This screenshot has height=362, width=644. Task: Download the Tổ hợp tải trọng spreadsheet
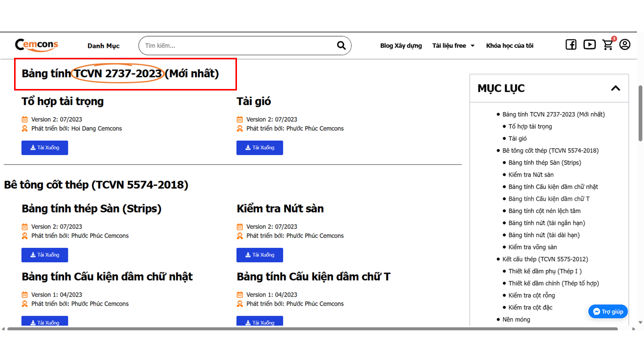pos(45,148)
